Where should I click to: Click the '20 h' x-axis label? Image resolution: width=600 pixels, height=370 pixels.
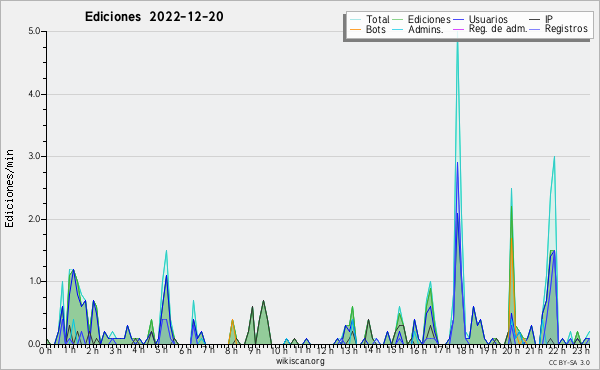(510, 351)
